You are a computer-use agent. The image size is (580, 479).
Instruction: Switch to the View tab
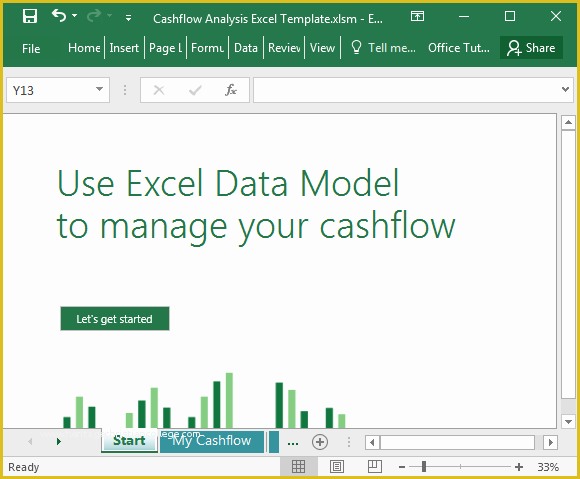pyautogui.click(x=322, y=48)
